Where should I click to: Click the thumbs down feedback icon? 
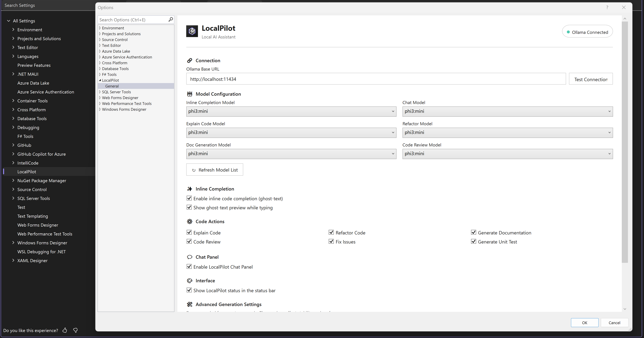75,330
